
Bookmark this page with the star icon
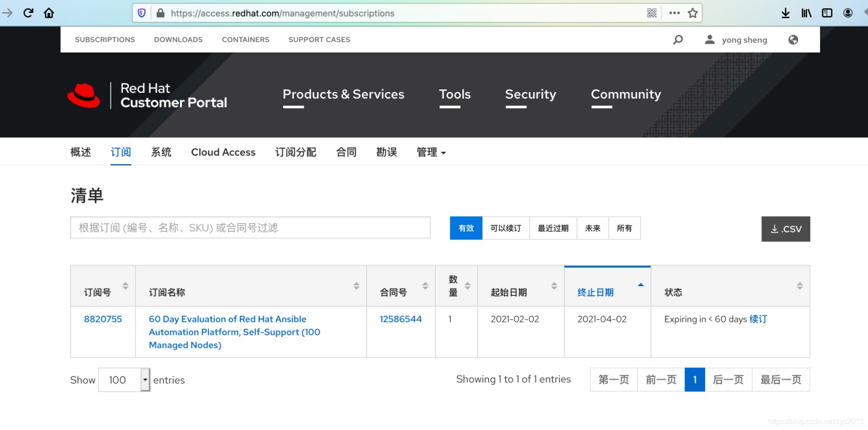[693, 13]
